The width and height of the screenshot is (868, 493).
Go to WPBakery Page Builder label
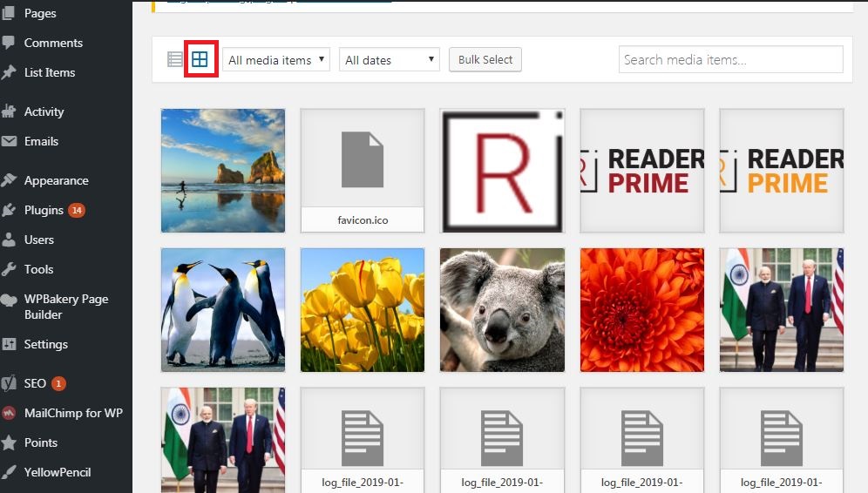66,307
